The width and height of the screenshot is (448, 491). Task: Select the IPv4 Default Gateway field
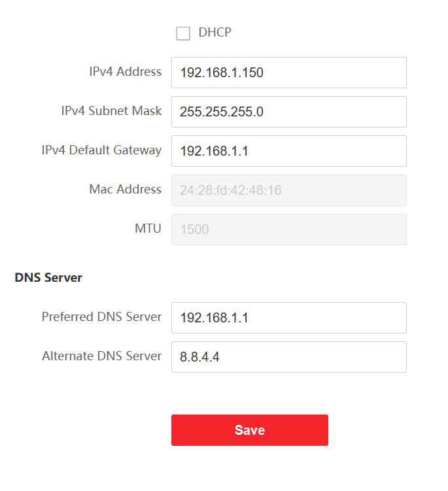(288, 151)
